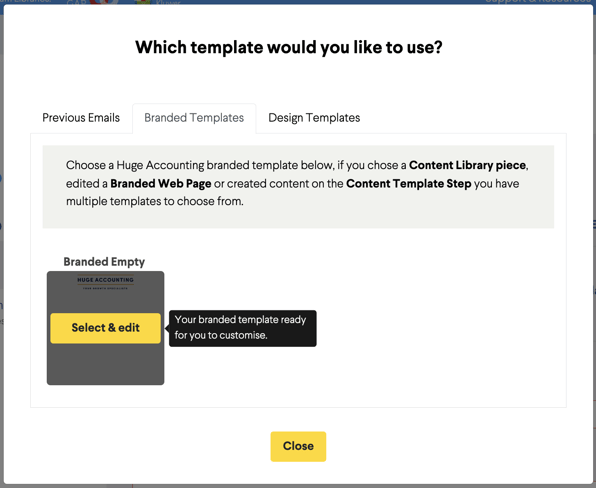Click the Huge Accounting logo in thumbnail
The height and width of the screenshot is (488, 596).
tap(105, 280)
